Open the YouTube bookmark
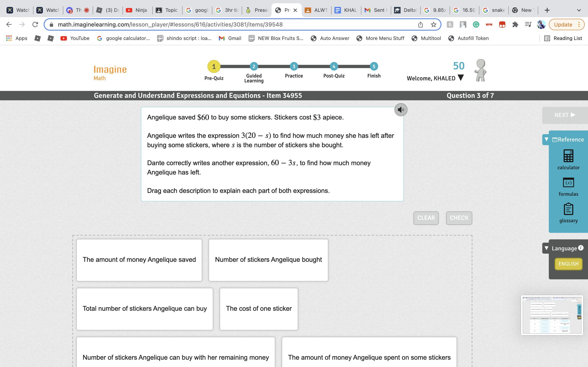 coord(75,38)
